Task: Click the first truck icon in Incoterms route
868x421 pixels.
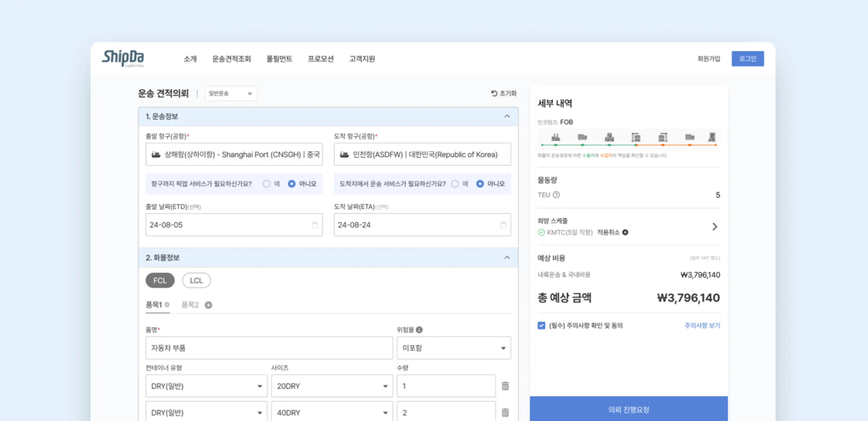Action: (582, 137)
